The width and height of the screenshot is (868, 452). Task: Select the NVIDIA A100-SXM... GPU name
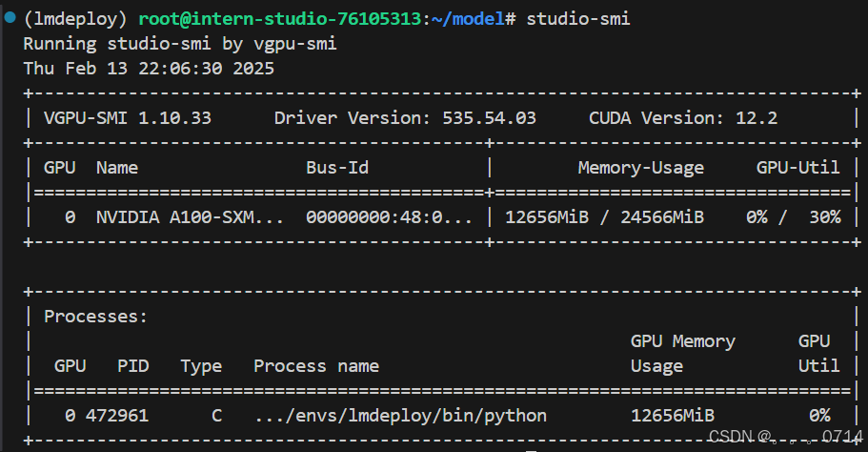coord(190,217)
